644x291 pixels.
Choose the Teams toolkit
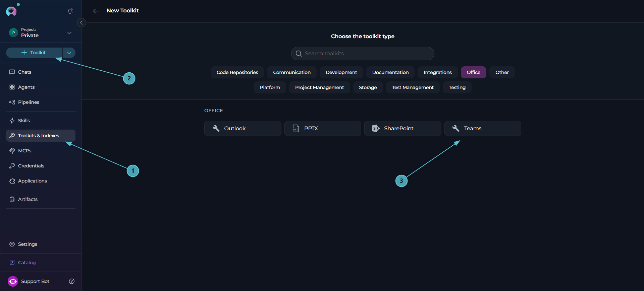(483, 128)
